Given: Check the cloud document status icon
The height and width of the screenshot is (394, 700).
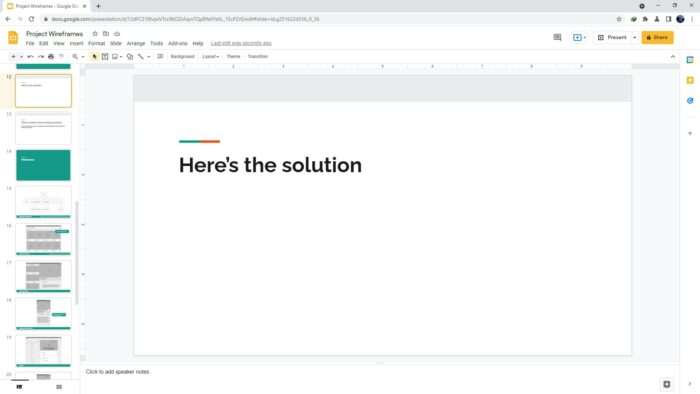Looking at the screenshot, I should (x=117, y=34).
